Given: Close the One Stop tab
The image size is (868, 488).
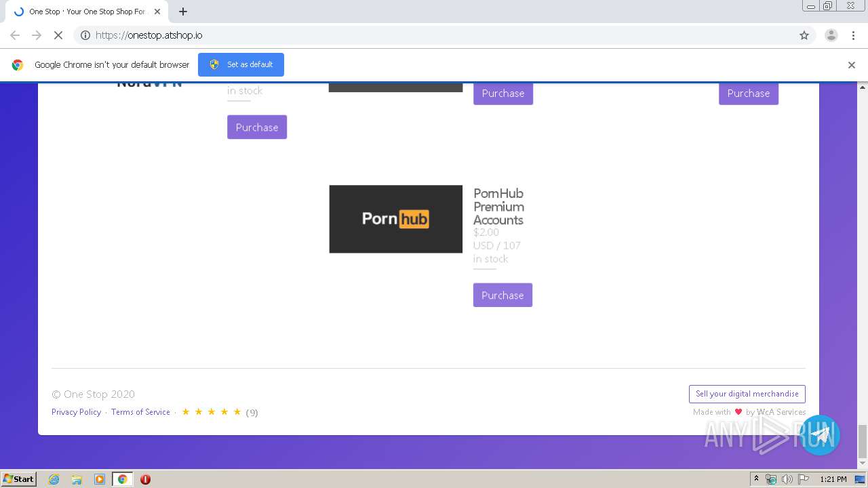Looking at the screenshot, I should pyautogui.click(x=157, y=12).
